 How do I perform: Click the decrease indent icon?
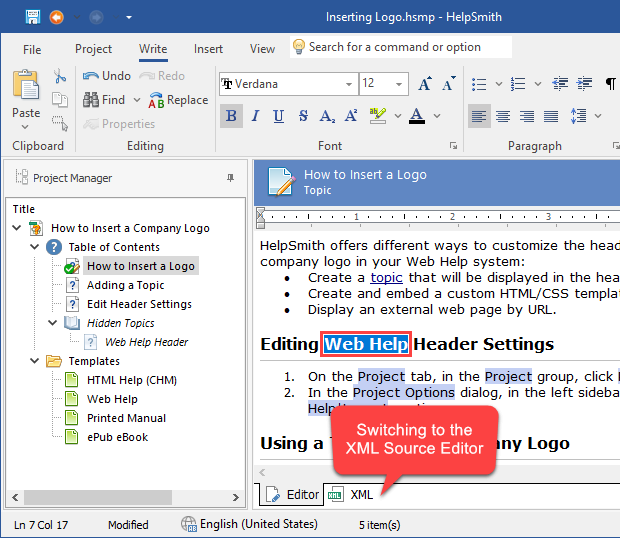point(560,84)
